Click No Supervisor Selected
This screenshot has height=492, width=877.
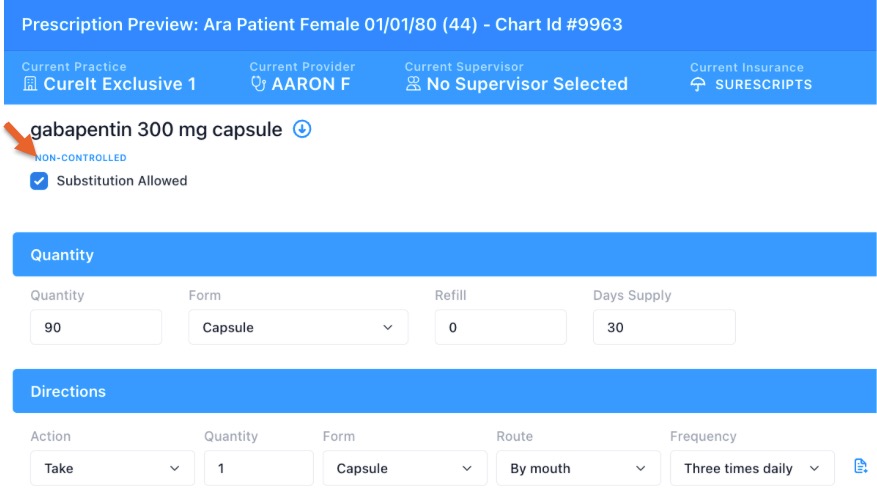[527, 84]
